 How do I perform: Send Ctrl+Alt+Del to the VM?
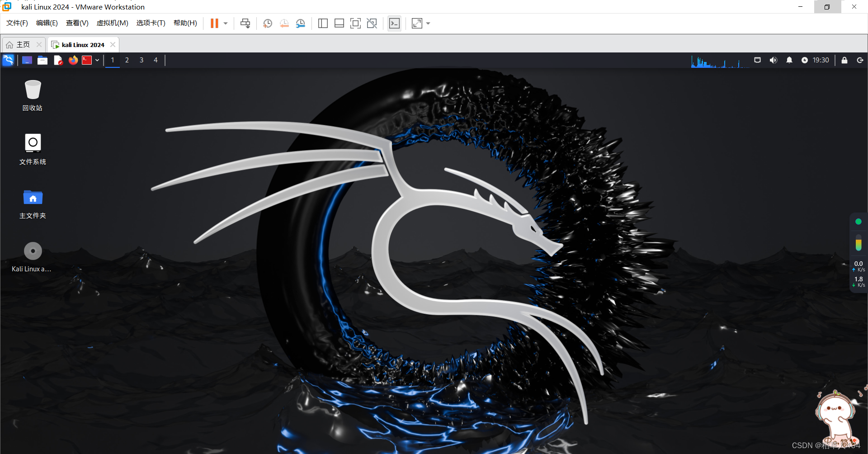click(245, 23)
